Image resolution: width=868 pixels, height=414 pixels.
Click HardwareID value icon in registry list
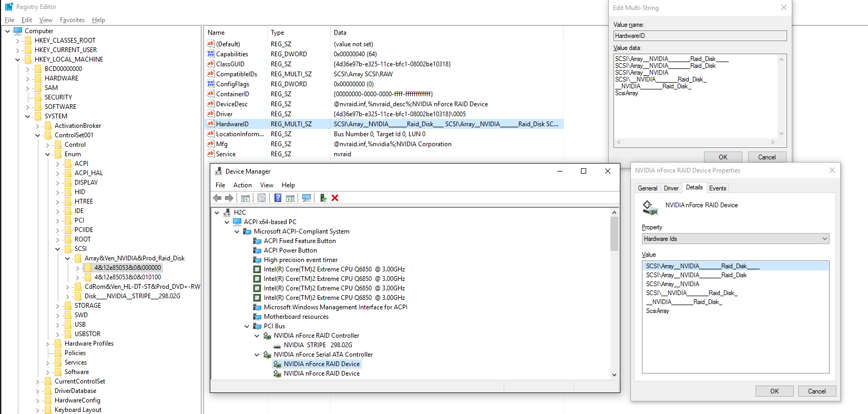pyautogui.click(x=211, y=124)
